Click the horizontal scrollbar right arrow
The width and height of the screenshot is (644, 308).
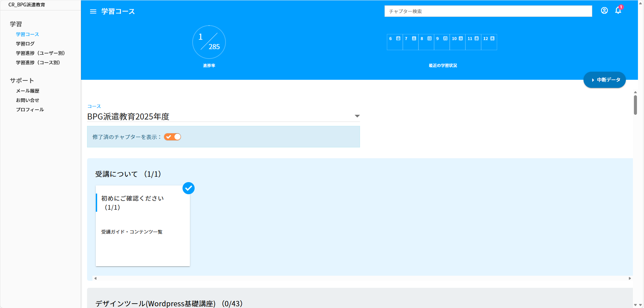(x=630, y=278)
